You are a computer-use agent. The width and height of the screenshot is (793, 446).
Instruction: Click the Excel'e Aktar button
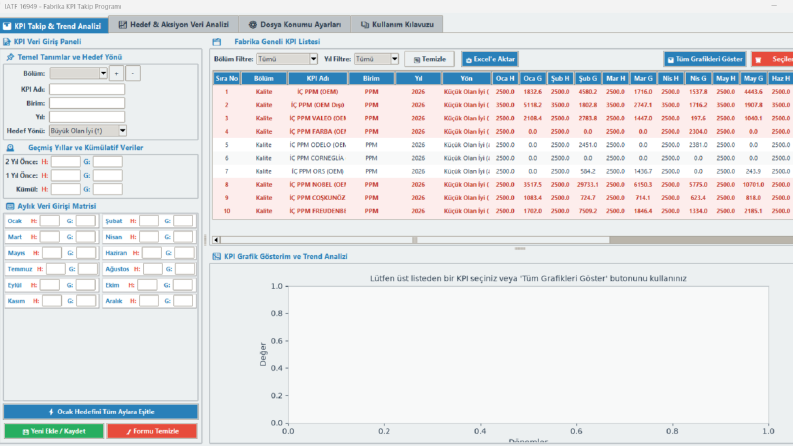tap(490, 59)
